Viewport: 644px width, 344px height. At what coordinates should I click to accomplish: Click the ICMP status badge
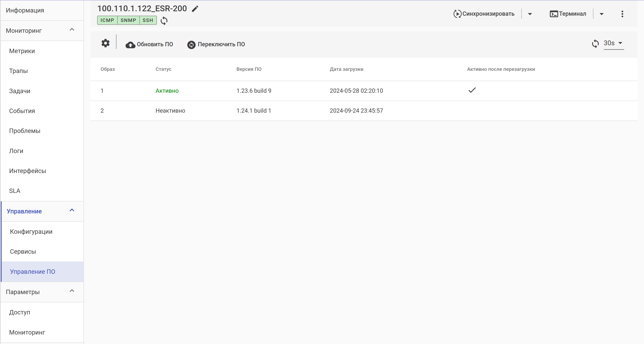[x=107, y=20]
